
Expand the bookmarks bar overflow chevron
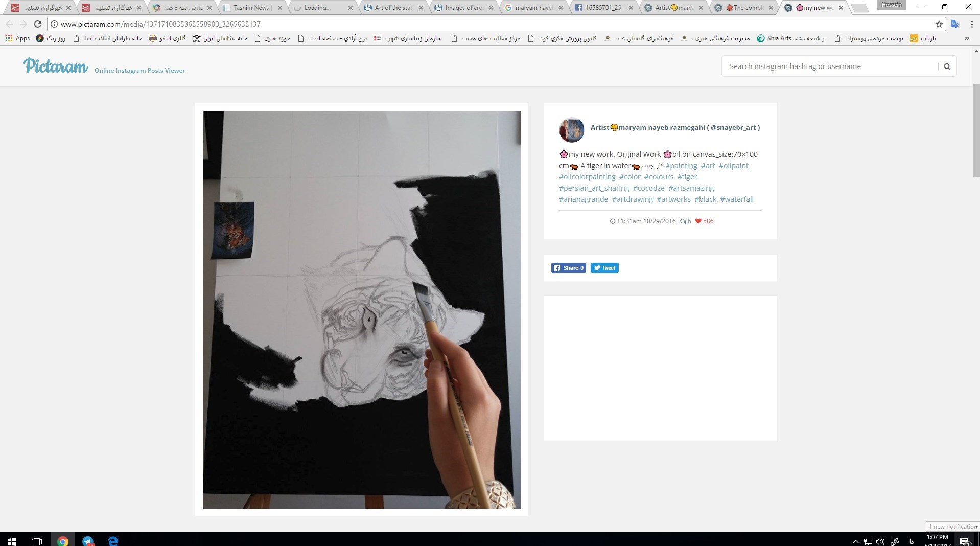(x=967, y=38)
